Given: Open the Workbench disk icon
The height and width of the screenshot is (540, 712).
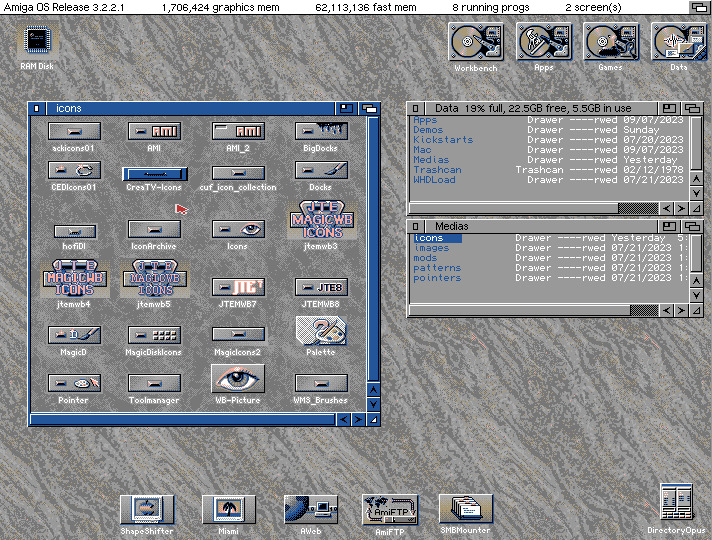Looking at the screenshot, I should coord(476,42).
